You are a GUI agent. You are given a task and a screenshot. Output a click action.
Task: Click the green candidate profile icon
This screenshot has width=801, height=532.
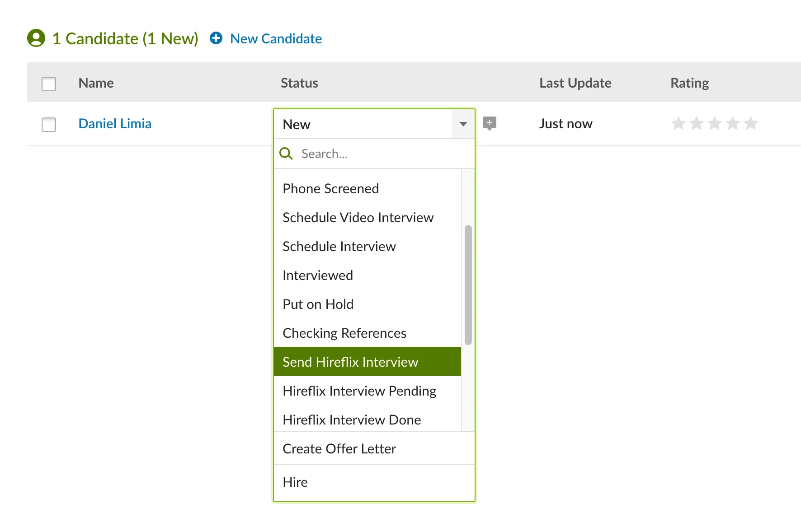coord(36,38)
